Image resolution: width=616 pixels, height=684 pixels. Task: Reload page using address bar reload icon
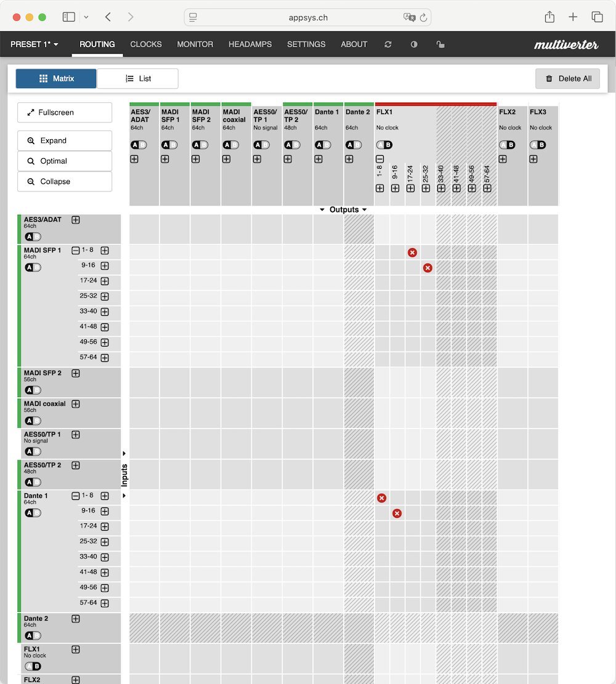pos(423,17)
